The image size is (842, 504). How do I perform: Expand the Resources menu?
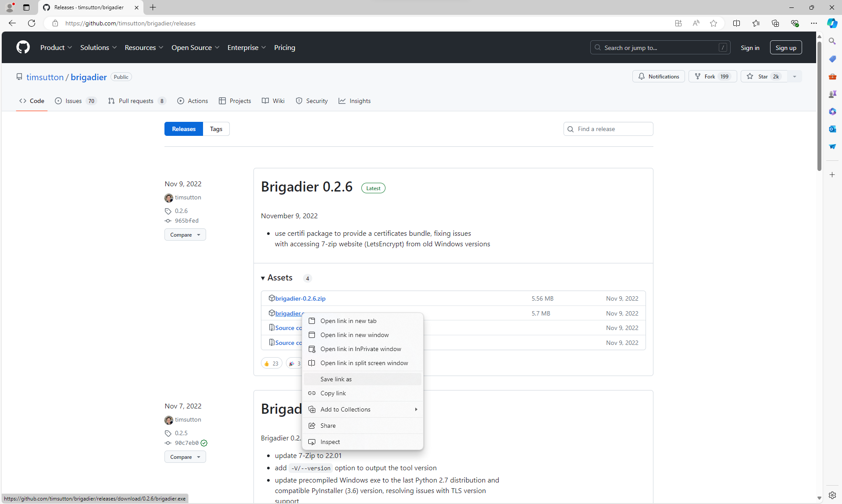point(144,47)
